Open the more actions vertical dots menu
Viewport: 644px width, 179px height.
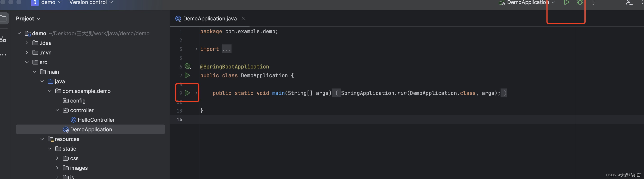(x=594, y=2)
